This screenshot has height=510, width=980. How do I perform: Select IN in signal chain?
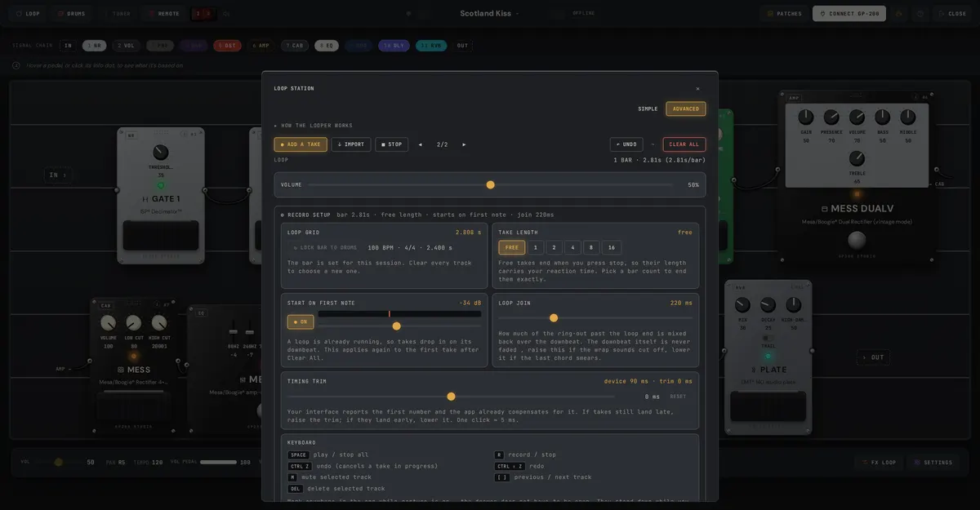pos(68,46)
